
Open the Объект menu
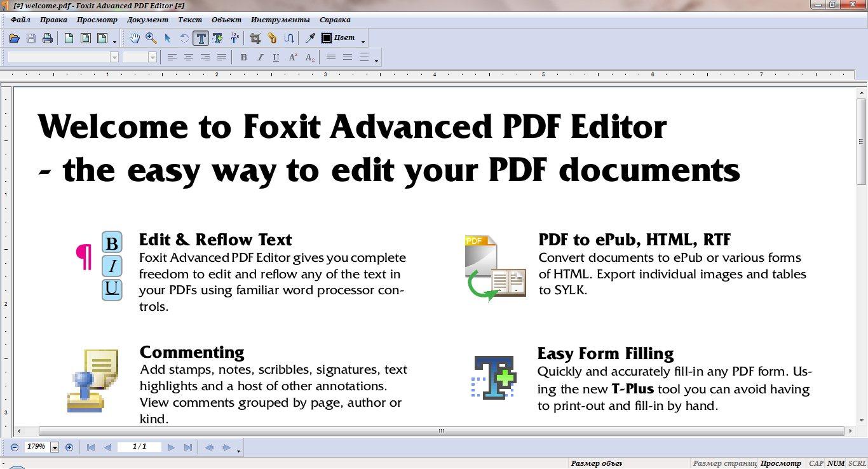[x=226, y=20]
